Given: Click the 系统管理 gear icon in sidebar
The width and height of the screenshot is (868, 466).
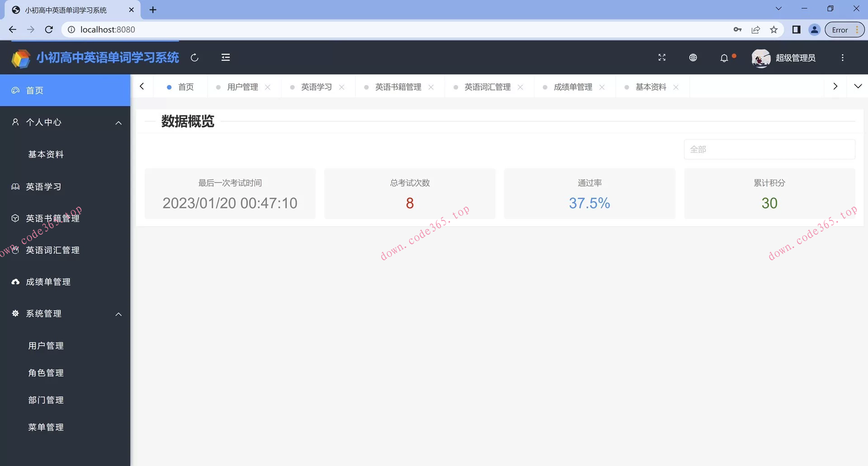Looking at the screenshot, I should click(15, 314).
